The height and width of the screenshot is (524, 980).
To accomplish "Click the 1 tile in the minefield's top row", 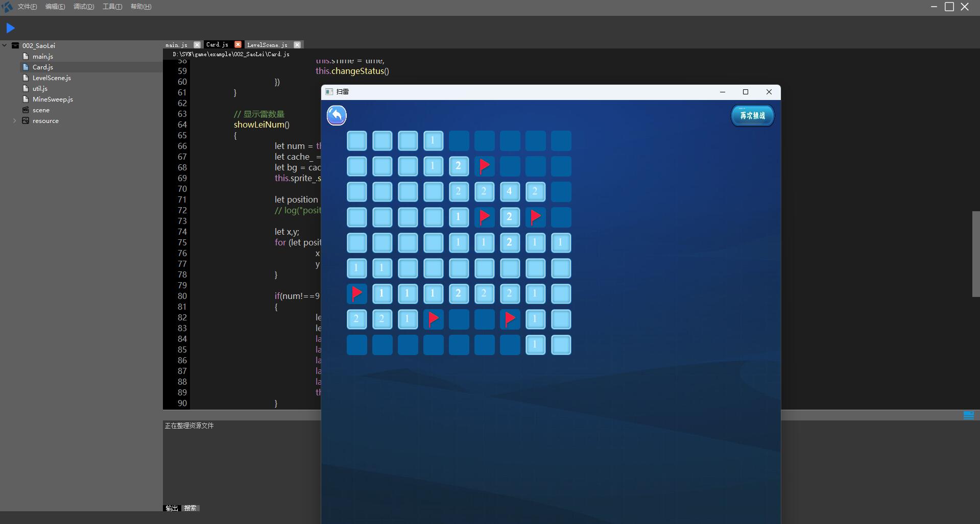I will pyautogui.click(x=433, y=141).
